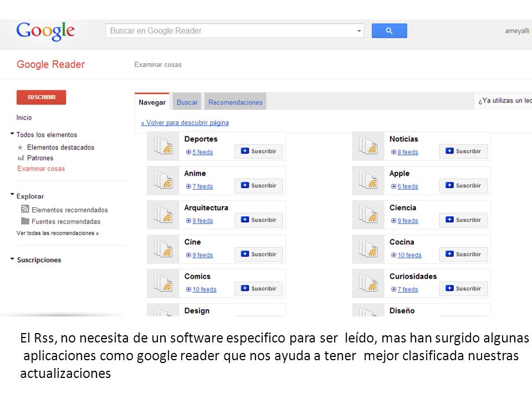Expand Apple 6 feeds list

tap(405, 186)
